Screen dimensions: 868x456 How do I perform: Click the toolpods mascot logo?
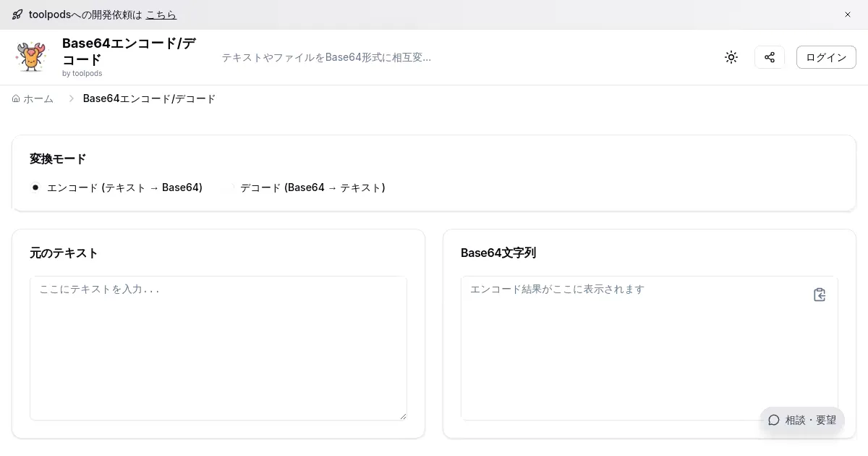click(31, 57)
